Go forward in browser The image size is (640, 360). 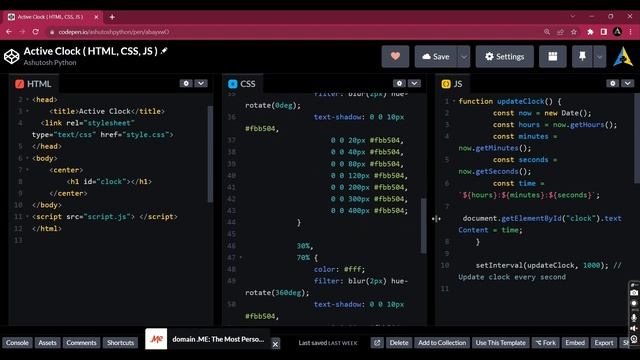[x=22, y=32]
